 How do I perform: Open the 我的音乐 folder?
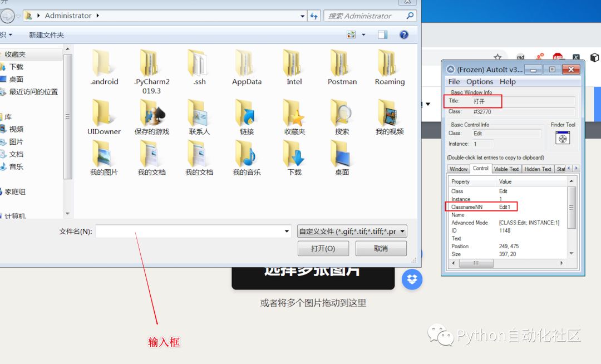[247, 158]
